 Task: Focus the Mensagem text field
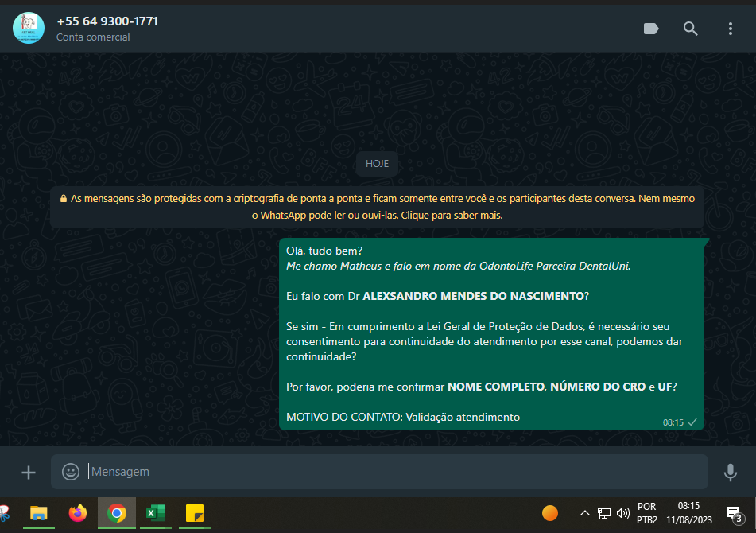click(x=379, y=472)
